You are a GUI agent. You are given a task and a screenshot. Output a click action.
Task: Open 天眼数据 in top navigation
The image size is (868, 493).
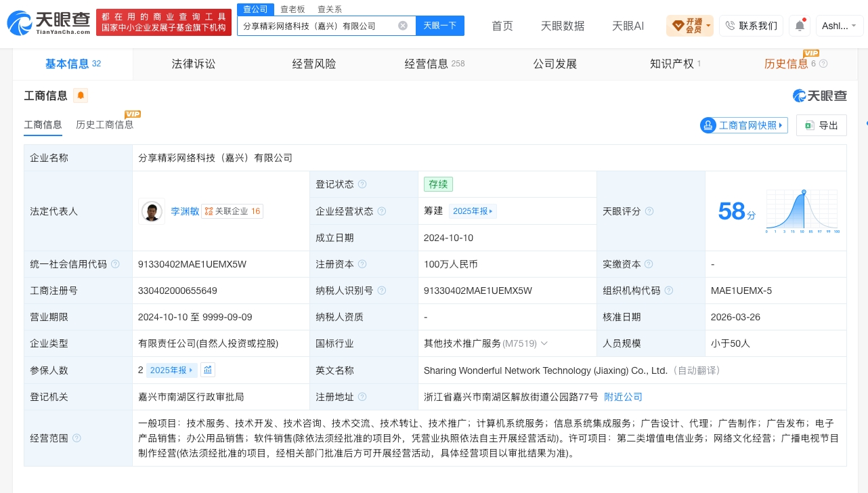(x=563, y=26)
